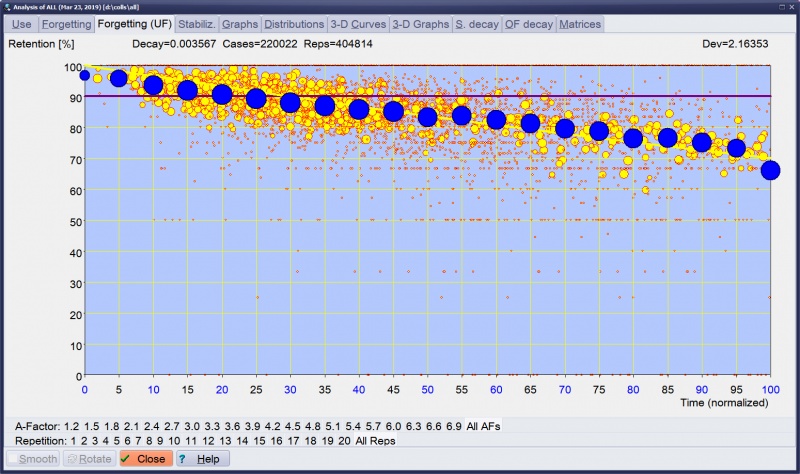Open the Stabiliz. tab
Viewport: 800px width, 474px height.
[x=197, y=24]
